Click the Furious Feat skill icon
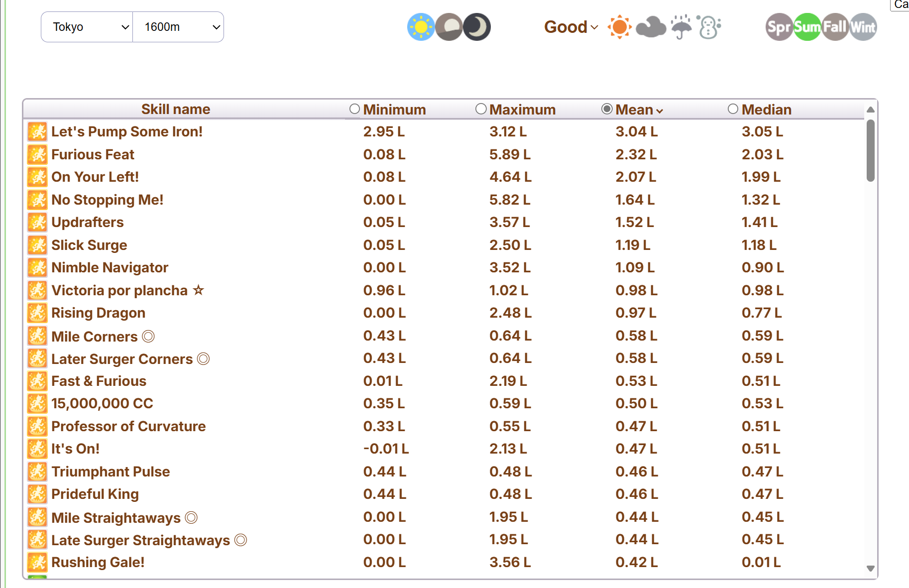This screenshot has height=588, width=909. 37,154
